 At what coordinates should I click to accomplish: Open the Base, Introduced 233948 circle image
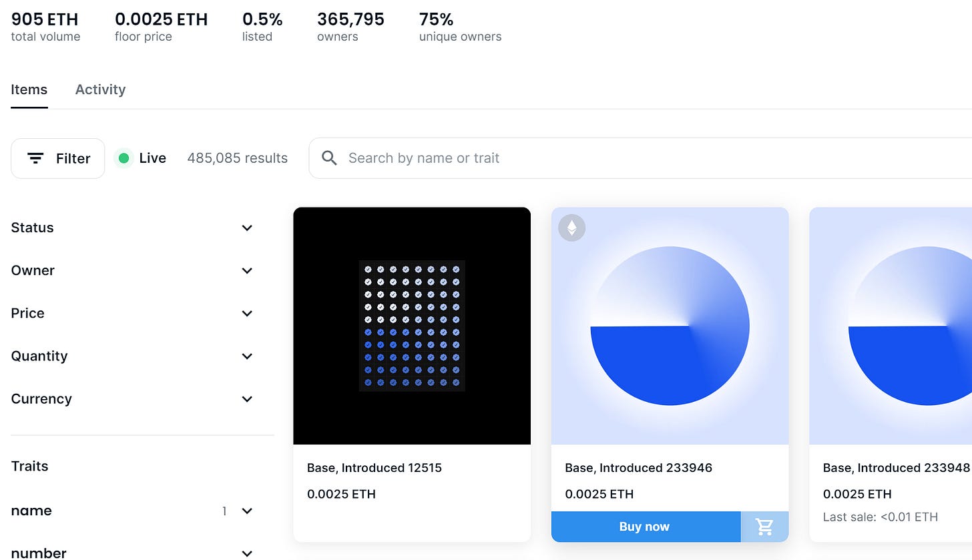pyautogui.click(x=891, y=326)
